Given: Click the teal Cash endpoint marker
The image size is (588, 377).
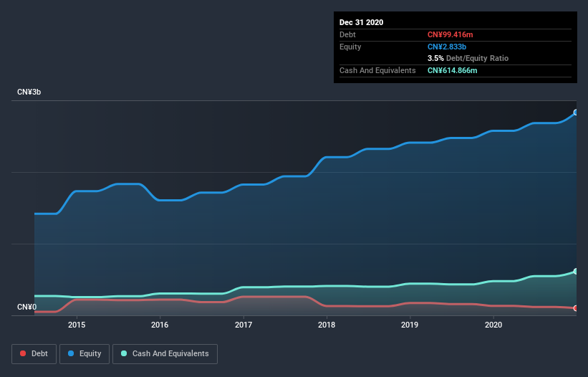Looking at the screenshot, I should (x=576, y=271).
